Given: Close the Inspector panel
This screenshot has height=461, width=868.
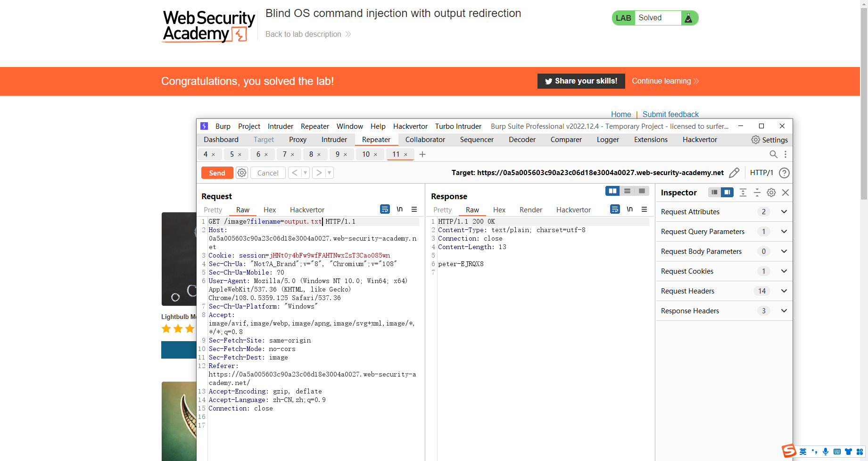Looking at the screenshot, I should coord(785,192).
